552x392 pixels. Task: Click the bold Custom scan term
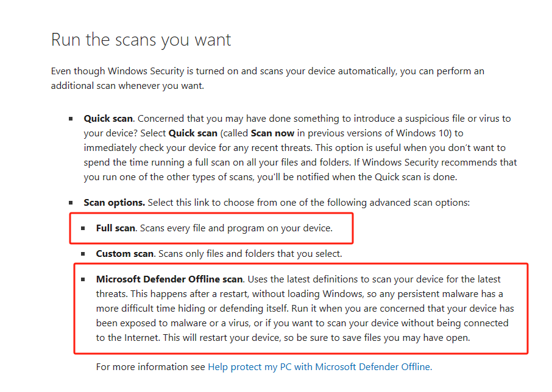[122, 254]
